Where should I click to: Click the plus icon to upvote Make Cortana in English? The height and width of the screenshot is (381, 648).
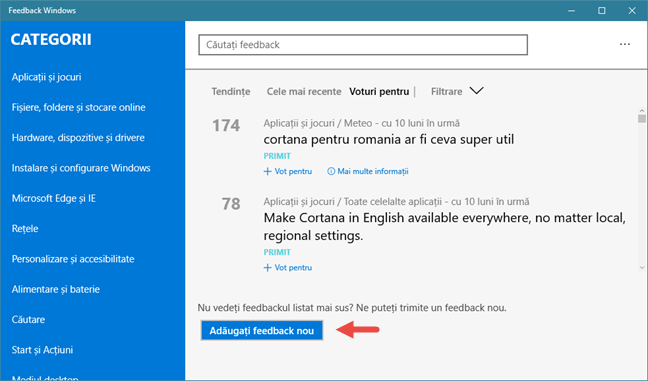[267, 268]
